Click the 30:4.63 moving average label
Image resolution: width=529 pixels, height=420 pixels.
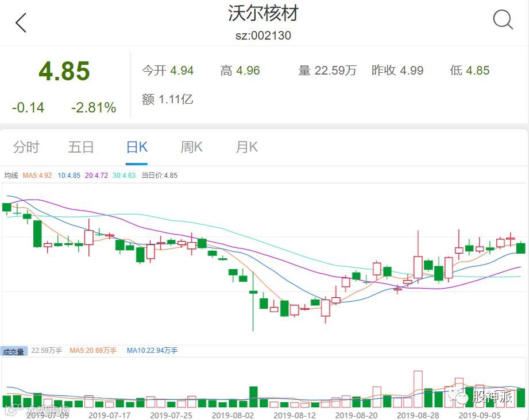click(124, 175)
